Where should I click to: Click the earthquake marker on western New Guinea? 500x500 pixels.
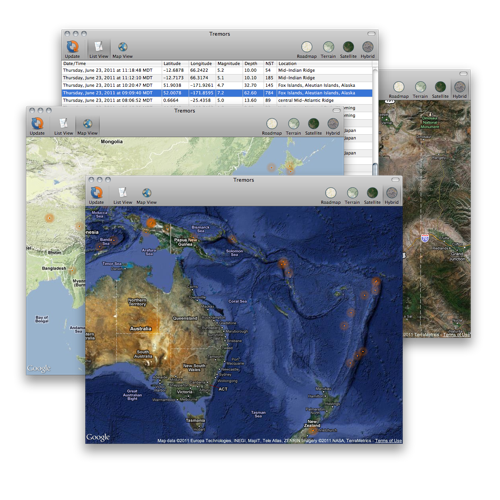[x=151, y=223]
